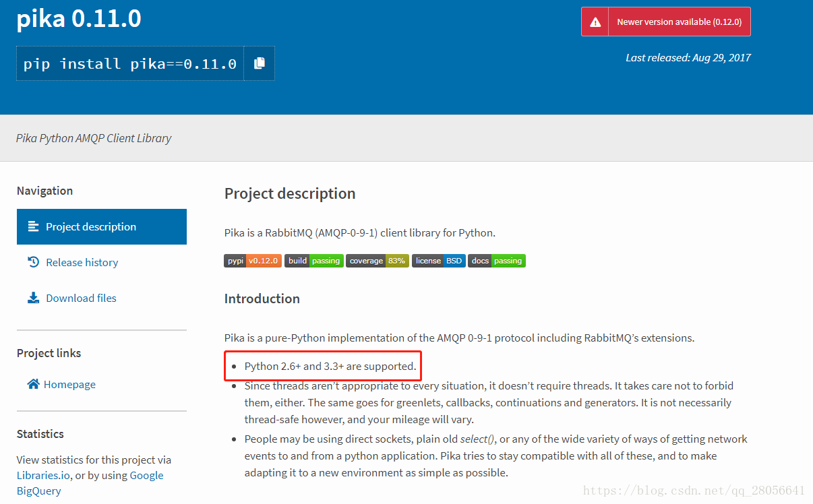The width and height of the screenshot is (813, 504).
Task: Click the Introduction heading
Action: [262, 298]
